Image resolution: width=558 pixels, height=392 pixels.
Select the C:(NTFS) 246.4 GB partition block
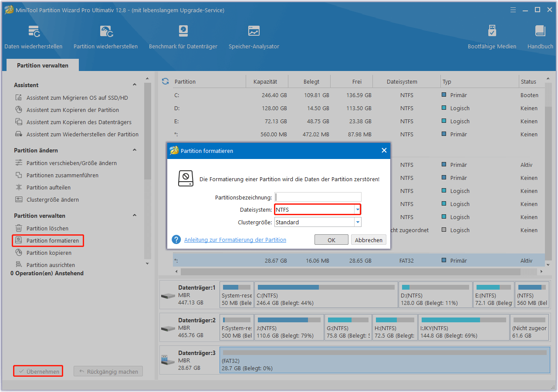tap(325, 295)
